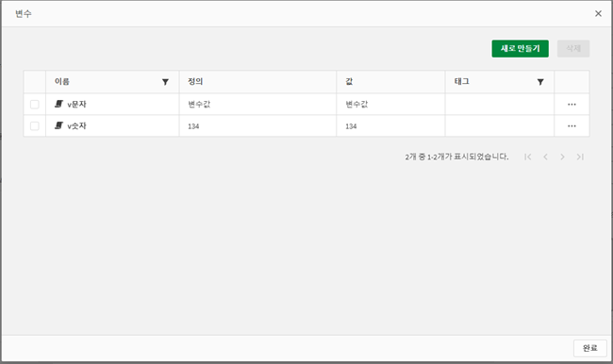Close the 변수 dialog

pos(598,14)
